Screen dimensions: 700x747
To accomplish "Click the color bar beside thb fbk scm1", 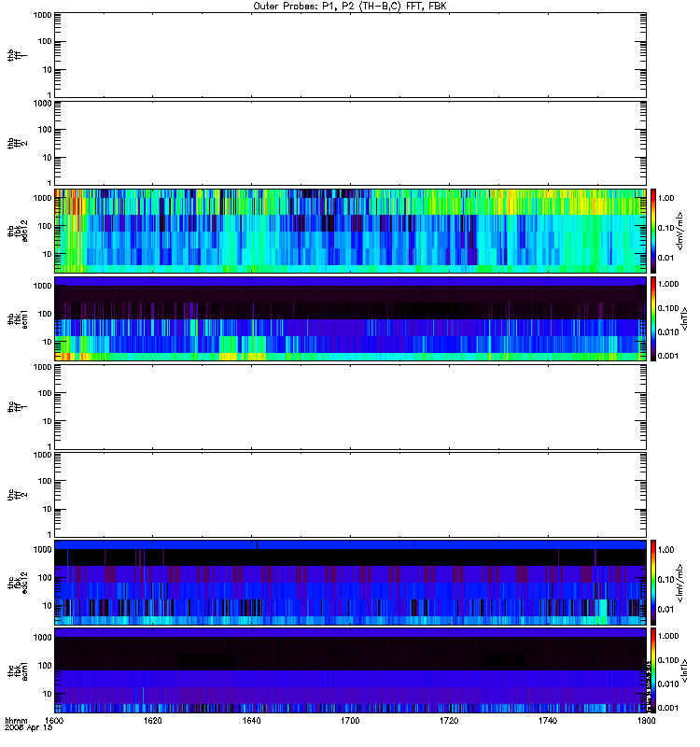I will 653,318.
